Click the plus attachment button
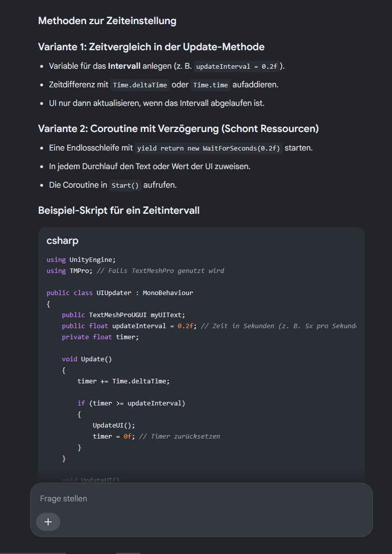Screen dimensions: 392x554 click(x=48, y=522)
